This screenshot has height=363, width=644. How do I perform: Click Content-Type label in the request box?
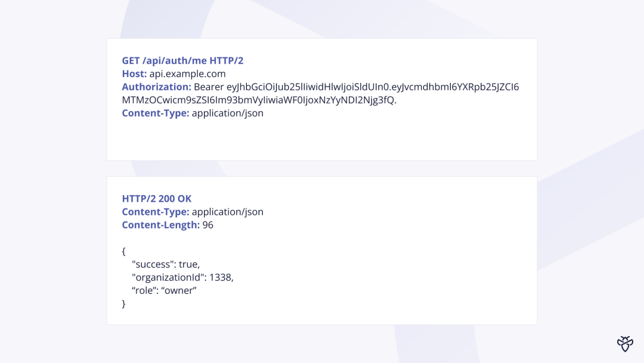tap(156, 113)
